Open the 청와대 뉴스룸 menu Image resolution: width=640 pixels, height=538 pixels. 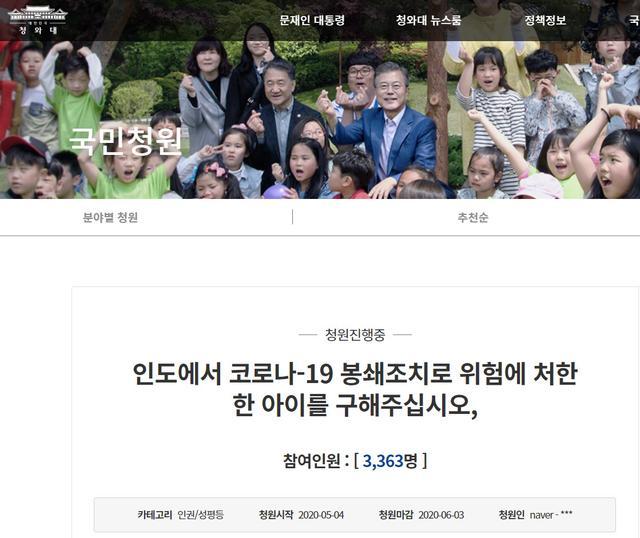click(429, 20)
